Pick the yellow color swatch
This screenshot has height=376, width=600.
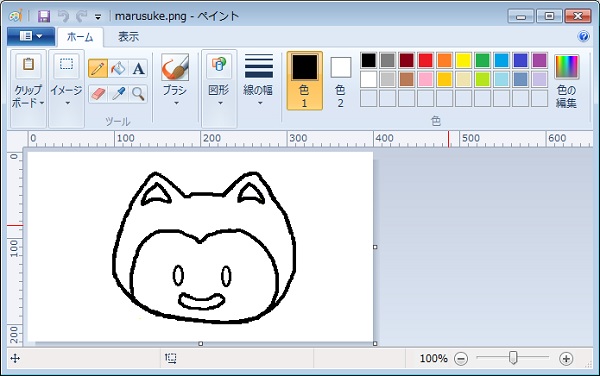[463, 60]
